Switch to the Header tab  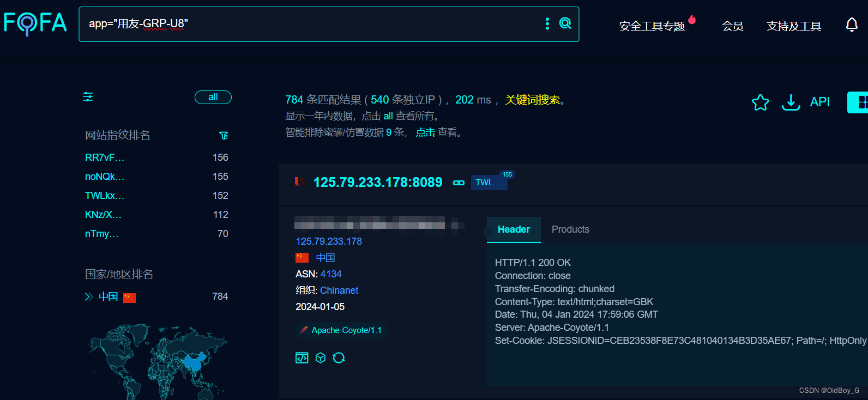click(x=514, y=229)
